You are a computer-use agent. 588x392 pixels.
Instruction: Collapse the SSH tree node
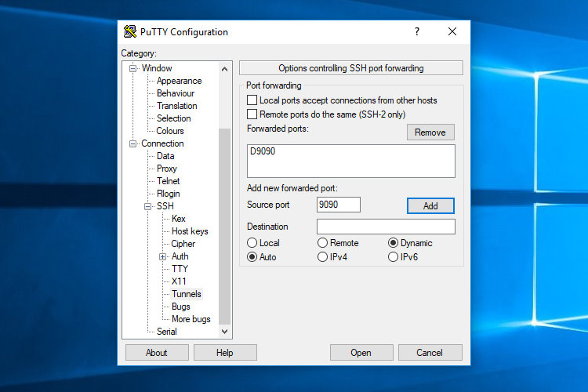coord(148,206)
